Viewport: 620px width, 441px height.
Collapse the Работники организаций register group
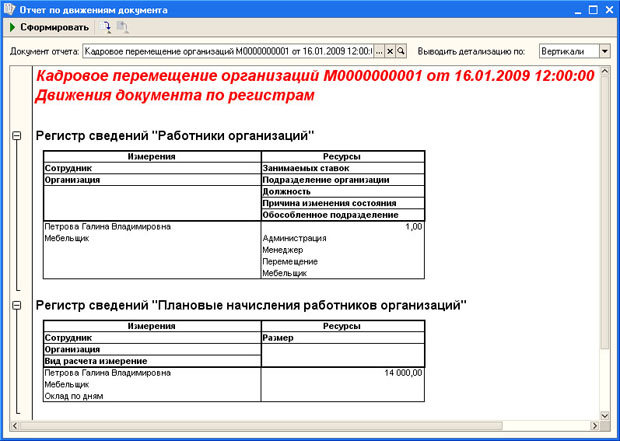pyautogui.click(x=17, y=136)
